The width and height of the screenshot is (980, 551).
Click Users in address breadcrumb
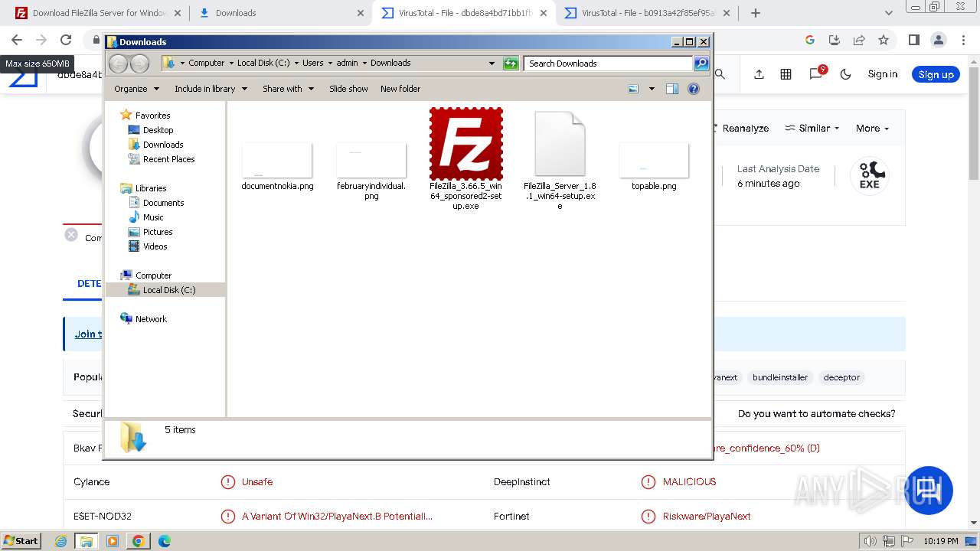coord(312,64)
